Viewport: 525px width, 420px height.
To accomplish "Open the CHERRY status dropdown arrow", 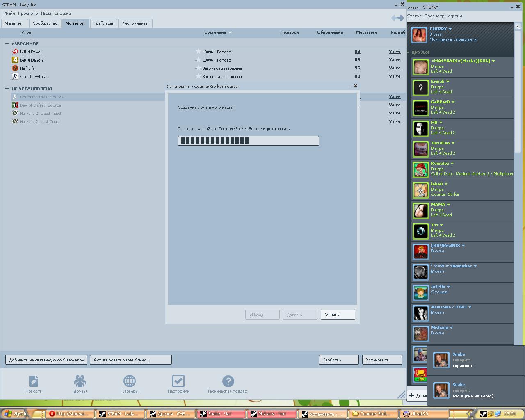I will [450, 29].
